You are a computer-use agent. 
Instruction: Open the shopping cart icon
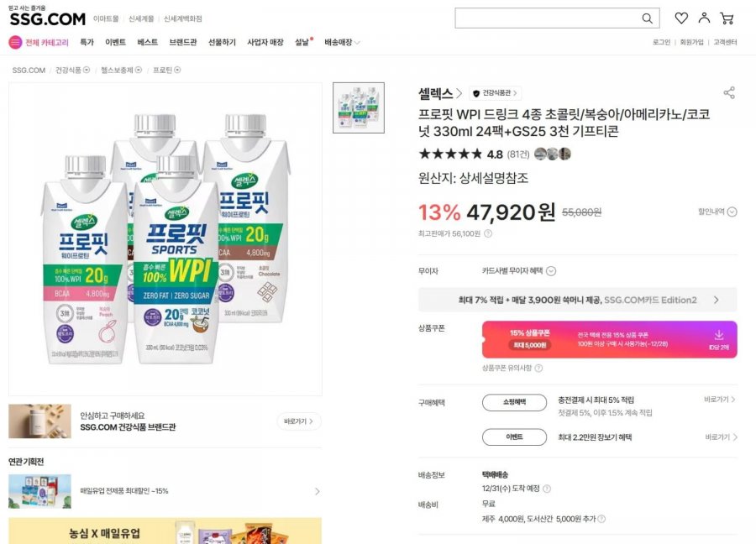click(727, 18)
